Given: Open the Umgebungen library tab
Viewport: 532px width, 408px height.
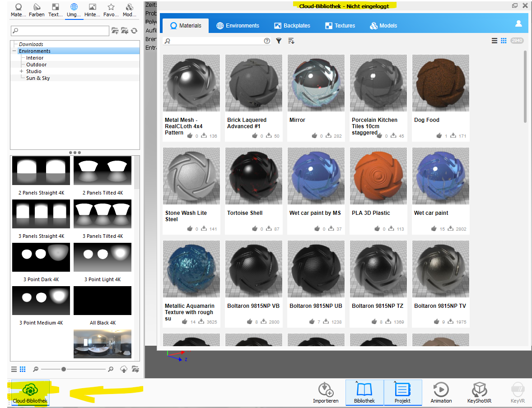Looking at the screenshot, I should [74, 10].
